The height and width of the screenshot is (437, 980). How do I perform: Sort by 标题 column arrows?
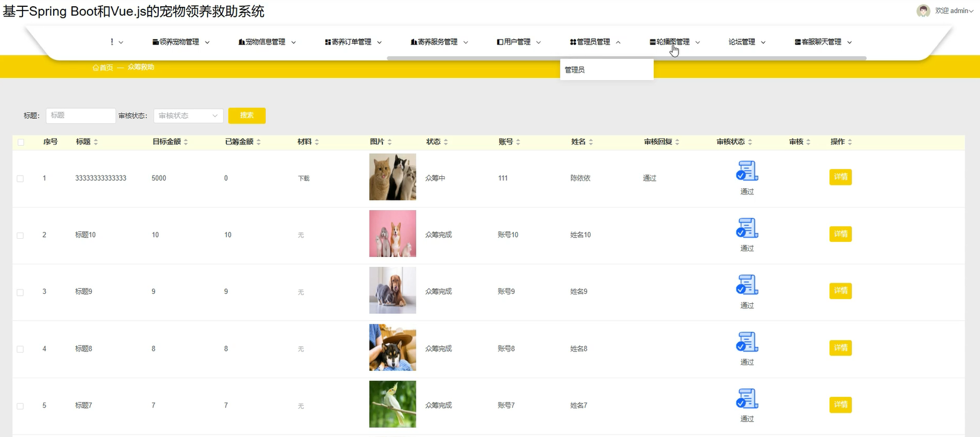96,143
